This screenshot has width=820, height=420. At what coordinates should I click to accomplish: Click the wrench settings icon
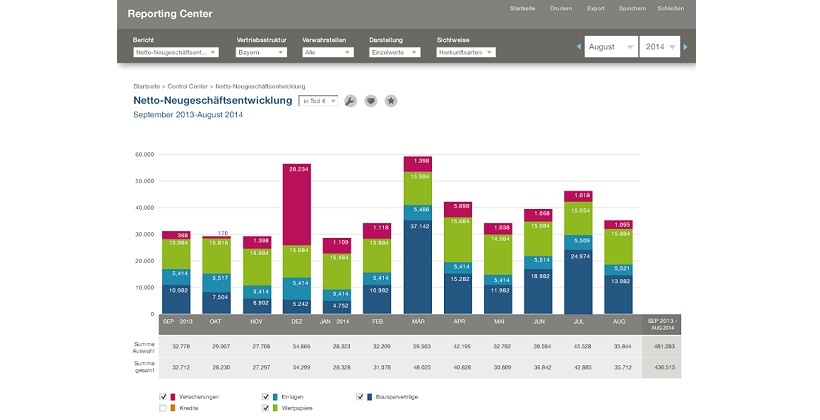click(350, 101)
